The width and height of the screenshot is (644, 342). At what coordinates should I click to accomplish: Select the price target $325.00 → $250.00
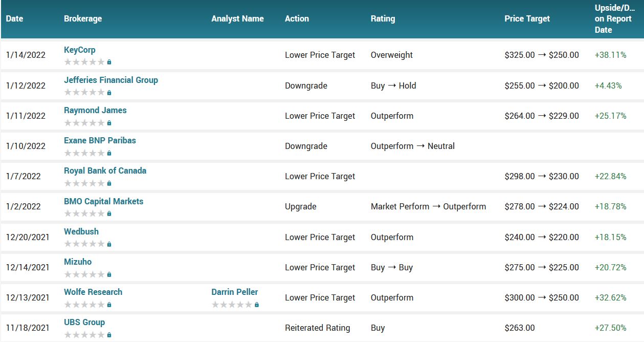542,55
